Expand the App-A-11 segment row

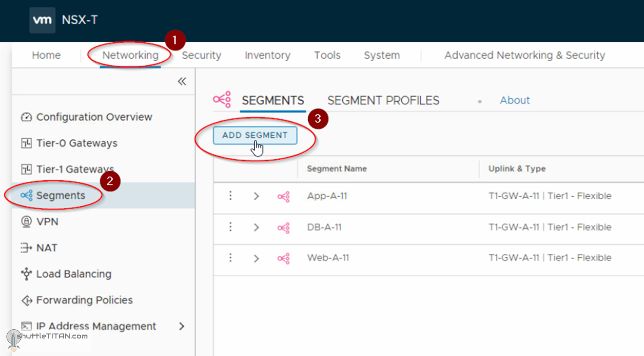point(256,196)
